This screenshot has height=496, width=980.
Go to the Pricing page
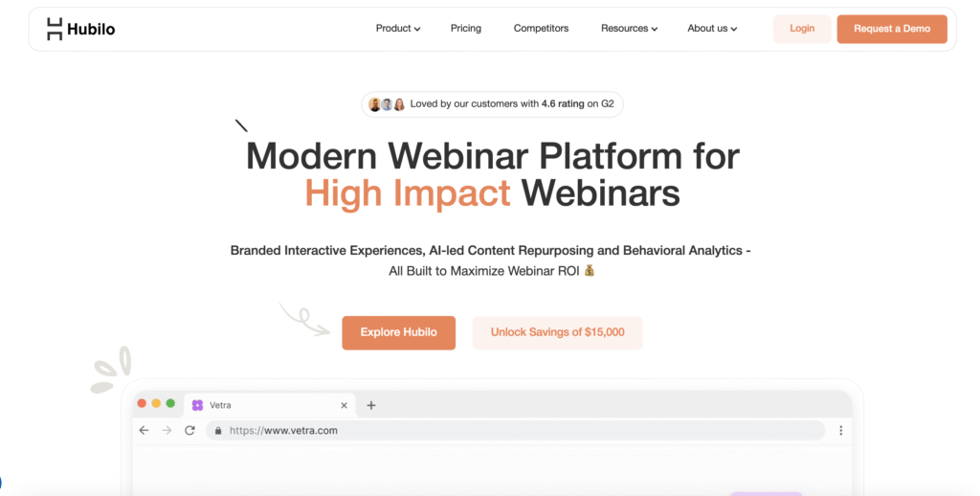click(466, 28)
